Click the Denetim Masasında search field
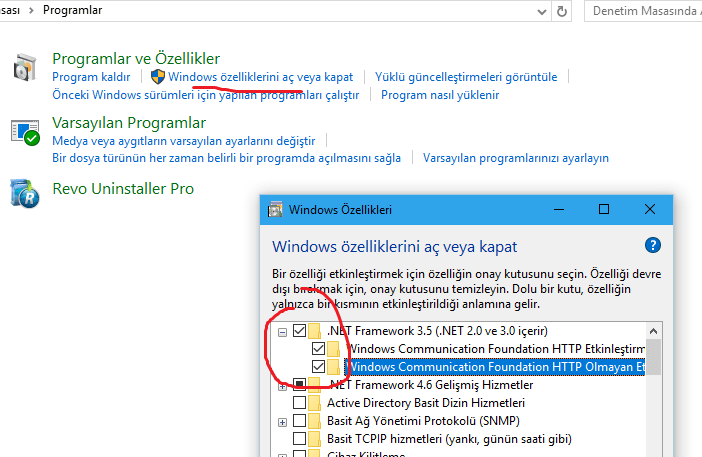The width and height of the screenshot is (702, 457). (x=644, y=11)
